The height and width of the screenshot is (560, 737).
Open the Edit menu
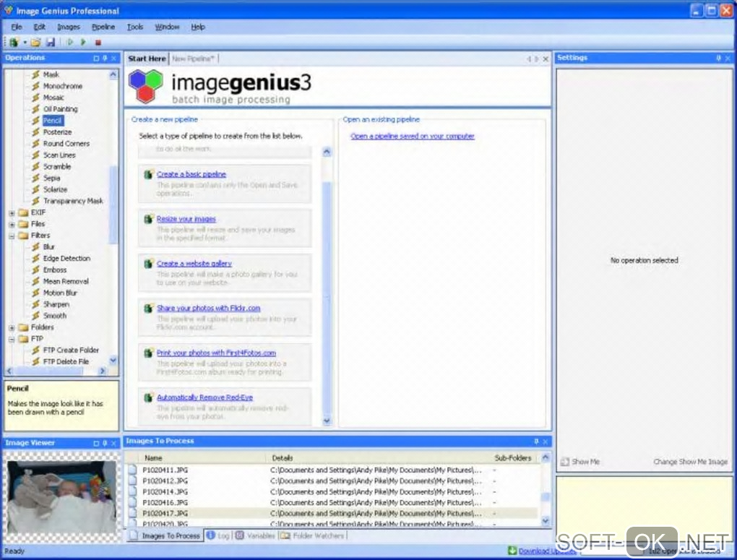[x=40, y=27]
